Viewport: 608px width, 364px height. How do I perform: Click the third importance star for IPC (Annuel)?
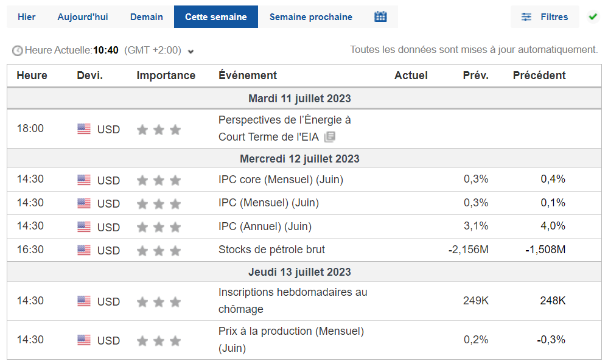click(x=175, y=226)
